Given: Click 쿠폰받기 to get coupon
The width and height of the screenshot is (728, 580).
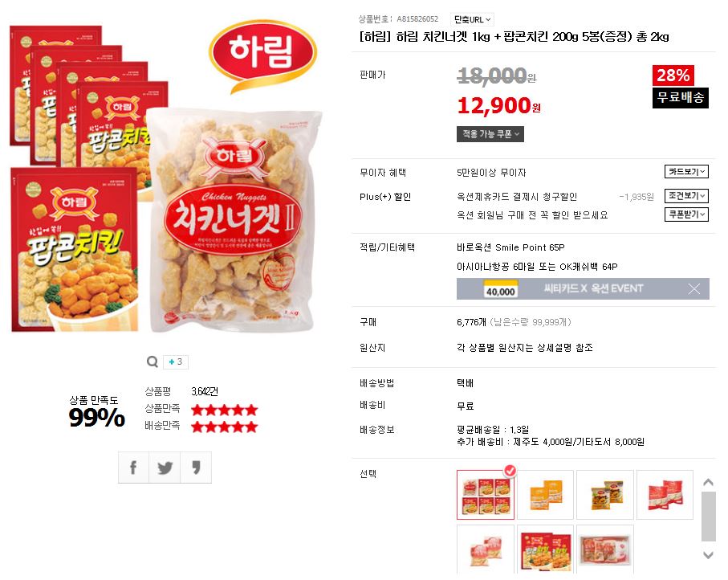Looking at the screenshot, I should point(686,214).
